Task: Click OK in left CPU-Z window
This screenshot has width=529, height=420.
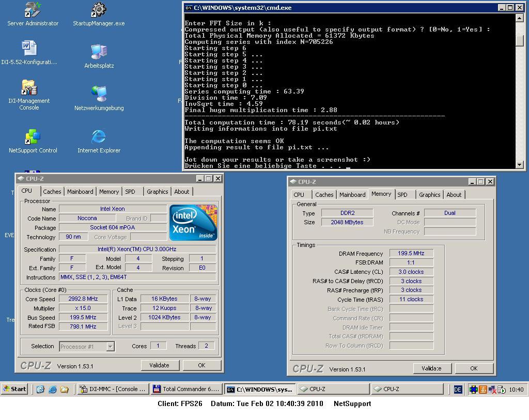Action: (x=201, y=365)
